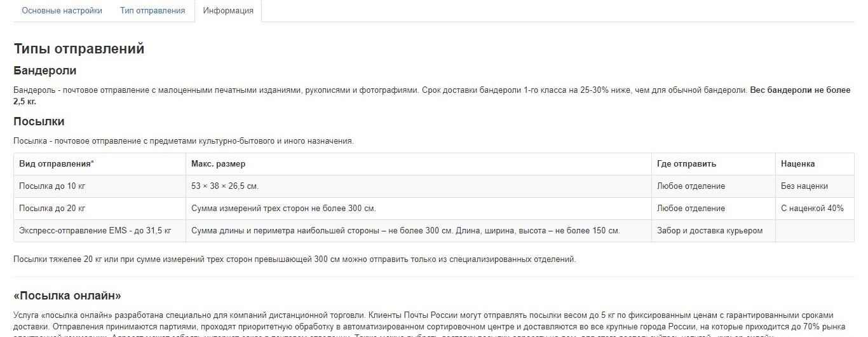Click the Где отправить column header
The height and width of the screenshot is (337, 868).
click(x=714, y=164)
